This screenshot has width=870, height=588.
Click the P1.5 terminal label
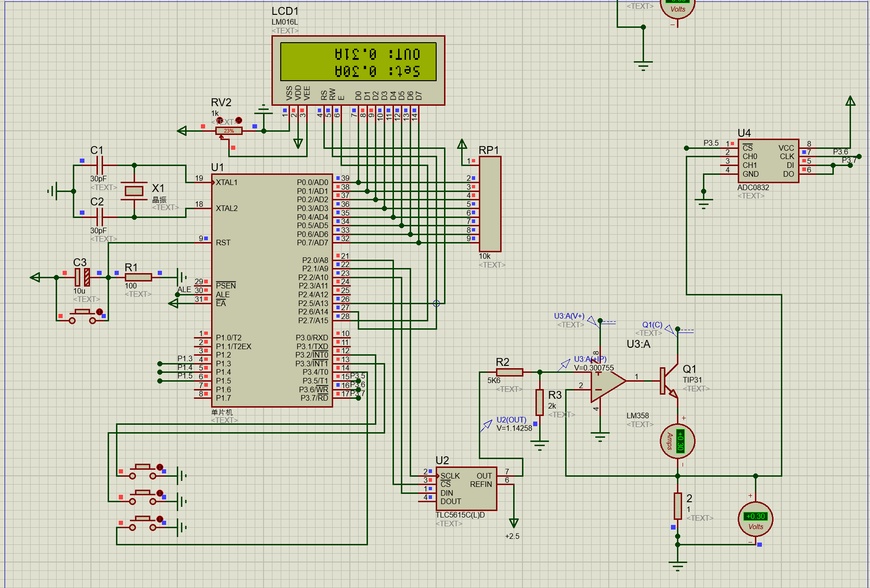(185, 376)
